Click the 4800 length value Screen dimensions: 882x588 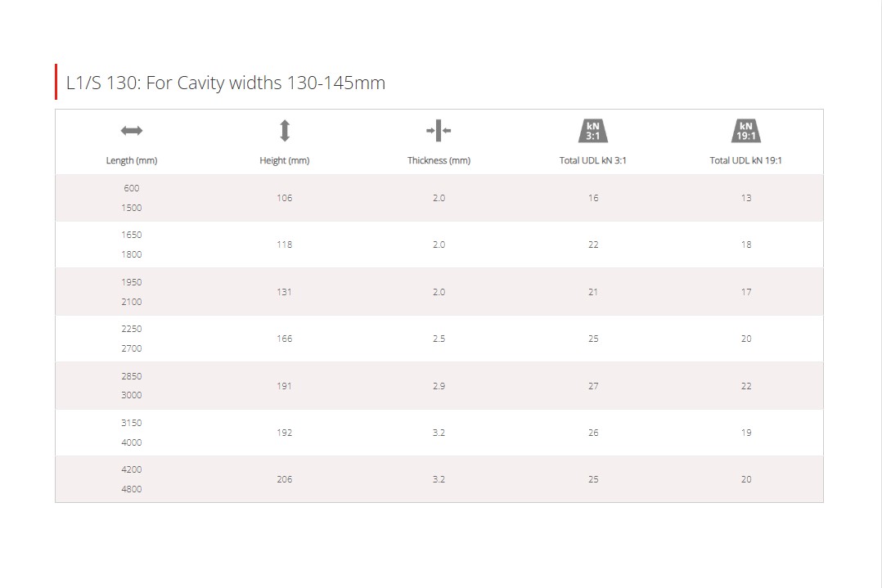click(132, 489)
